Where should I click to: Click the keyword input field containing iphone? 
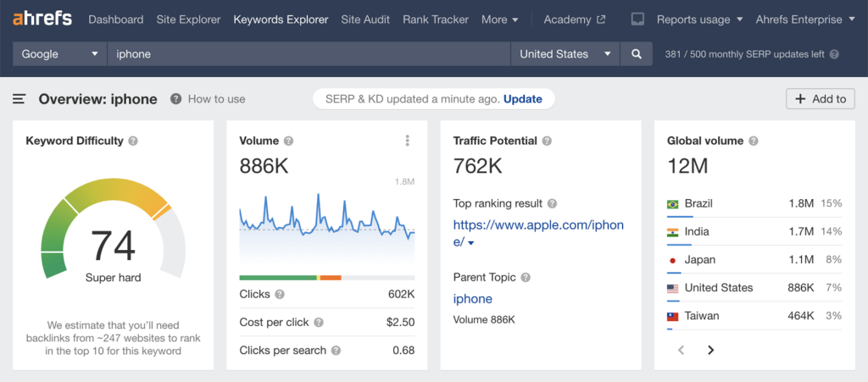click(309, 54)
